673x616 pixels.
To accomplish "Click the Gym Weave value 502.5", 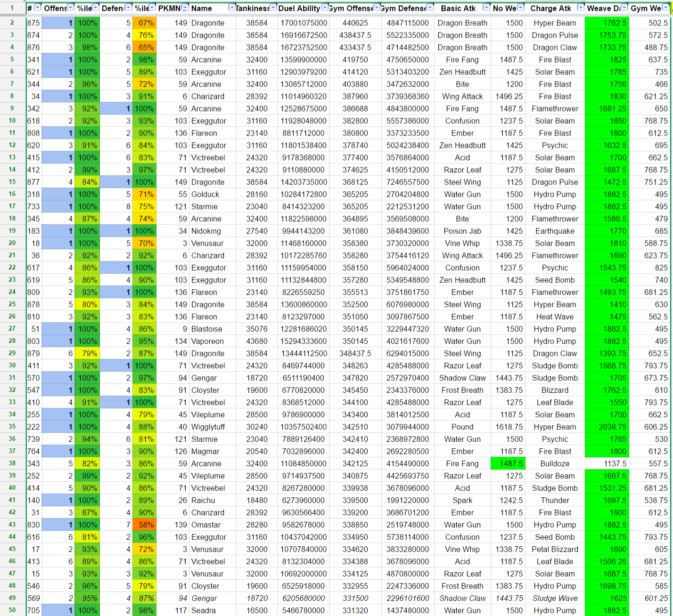I will 650,23.
